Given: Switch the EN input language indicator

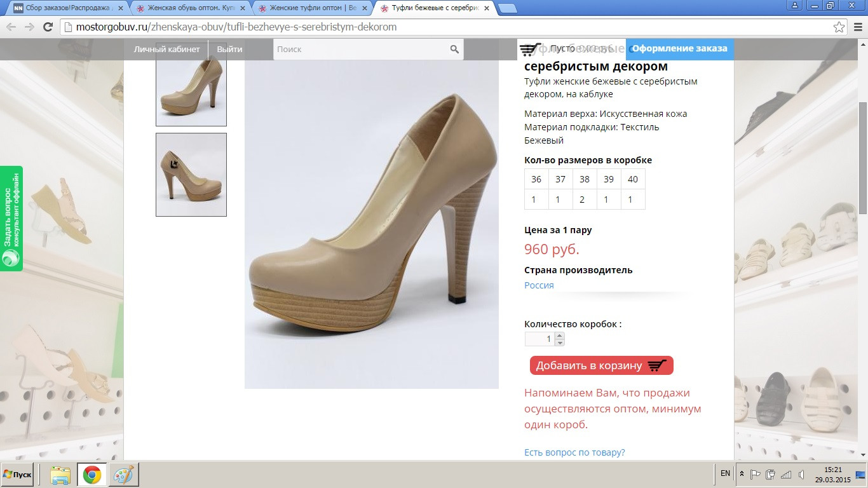Looking at the screenshot, I should 725,473.
